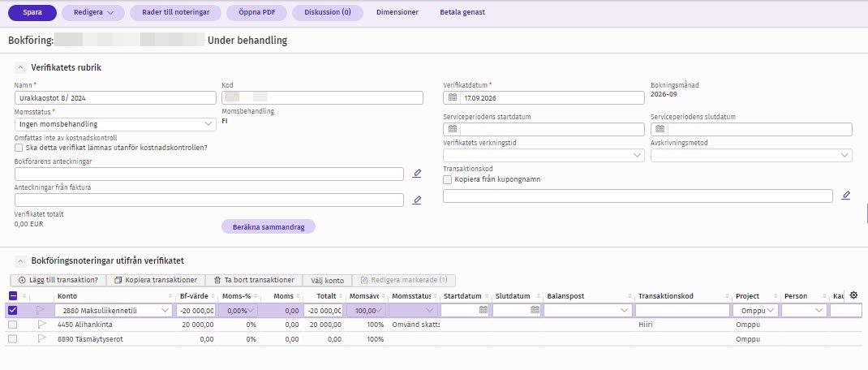Select Betala genast

(x=462, y=12)
